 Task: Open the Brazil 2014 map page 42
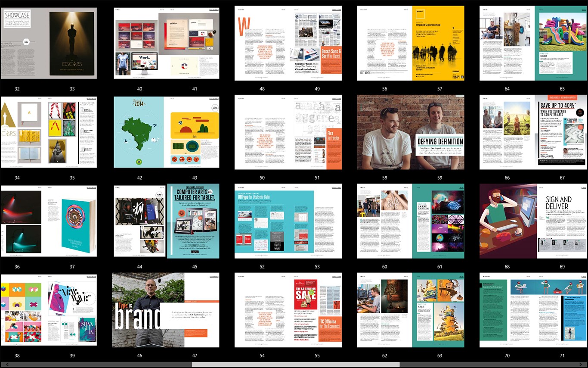click(139, 132)
